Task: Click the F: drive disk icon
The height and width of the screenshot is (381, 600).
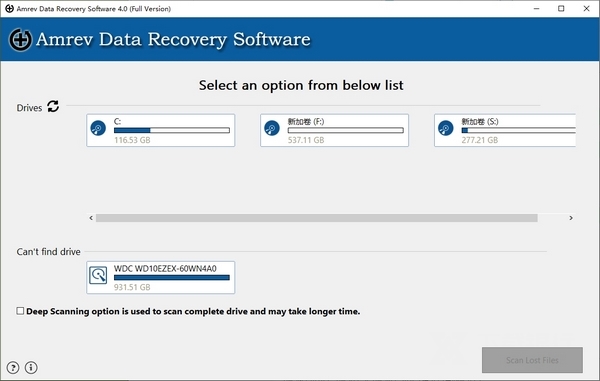Action: click(272, 128)
